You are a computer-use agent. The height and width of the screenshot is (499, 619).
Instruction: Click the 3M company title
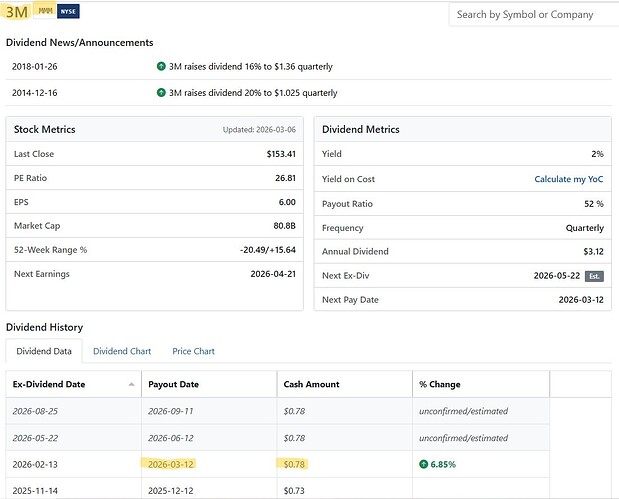(17, 11)
